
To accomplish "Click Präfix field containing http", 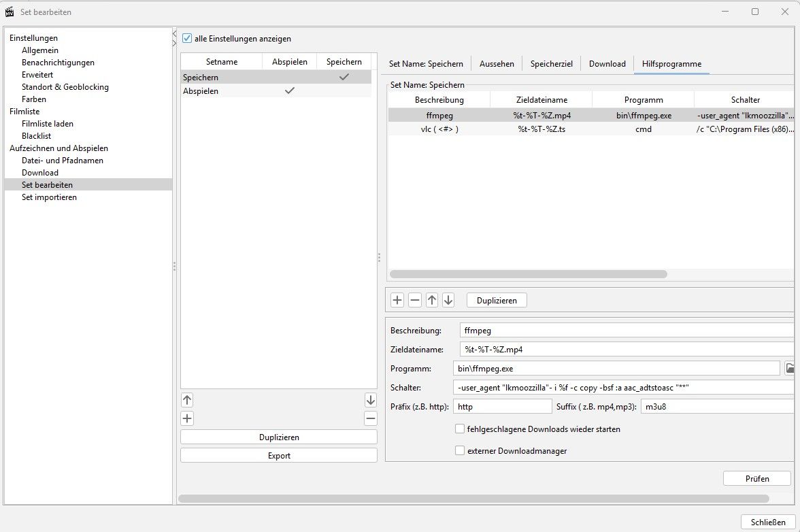I will [x=502, y=407].
